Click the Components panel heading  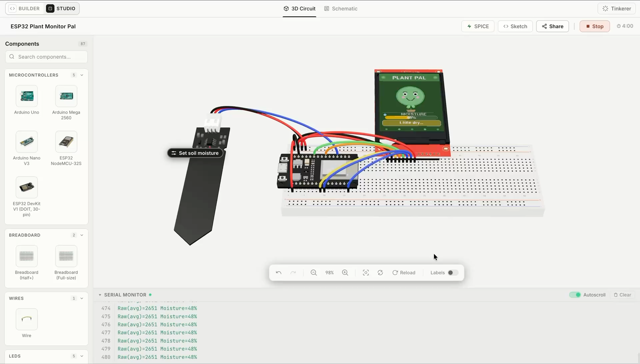pyautogui.click(x=22, y=44)
